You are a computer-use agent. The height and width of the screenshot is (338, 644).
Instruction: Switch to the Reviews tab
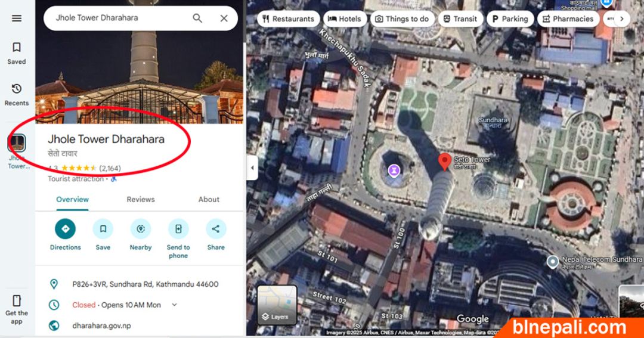tap(141, 200)
